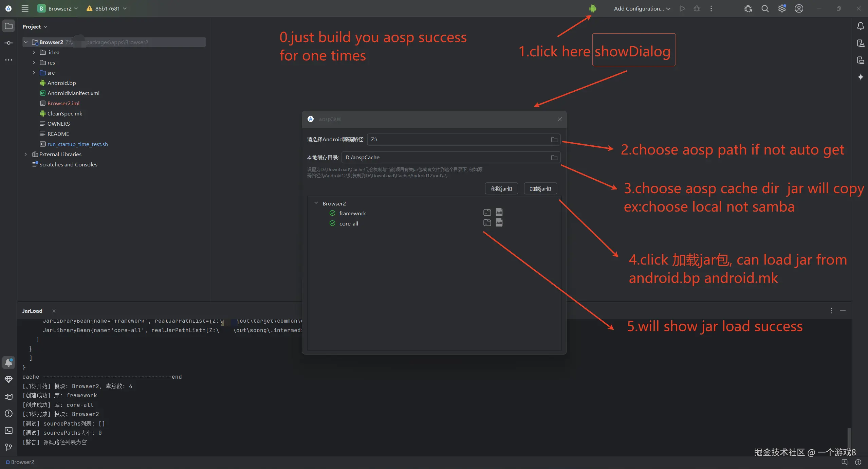Open the AI assistant sparkle tool window

point(861,77)
